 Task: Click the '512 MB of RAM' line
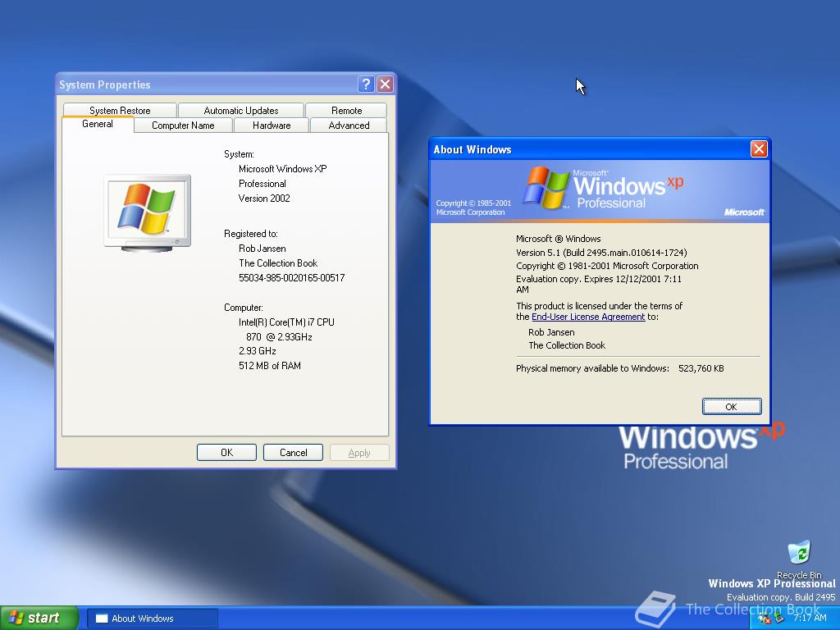[x=269, y=365]
